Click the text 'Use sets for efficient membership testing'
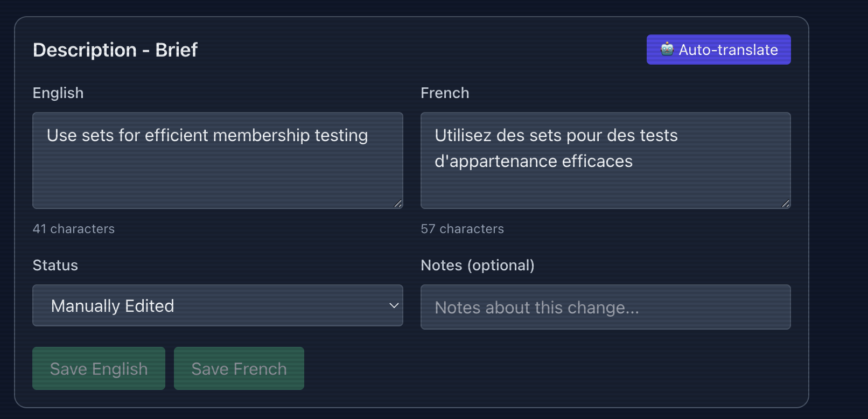The width and height of the screenshot is (868, 419). coord(207,136)
